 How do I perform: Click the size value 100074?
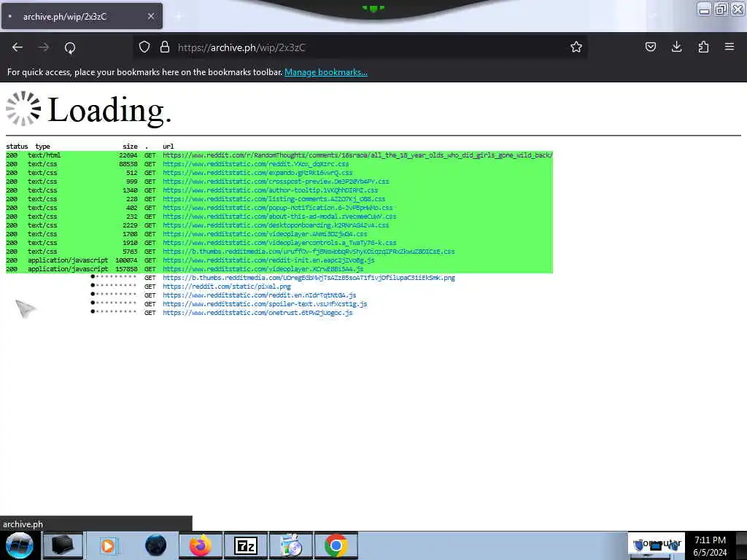click(x=126, y=260)
